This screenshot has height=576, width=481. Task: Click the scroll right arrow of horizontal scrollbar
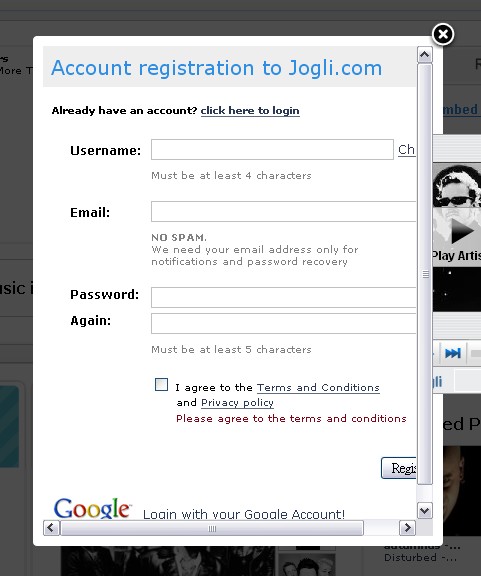pyautogui.click(x=407, y=528)
